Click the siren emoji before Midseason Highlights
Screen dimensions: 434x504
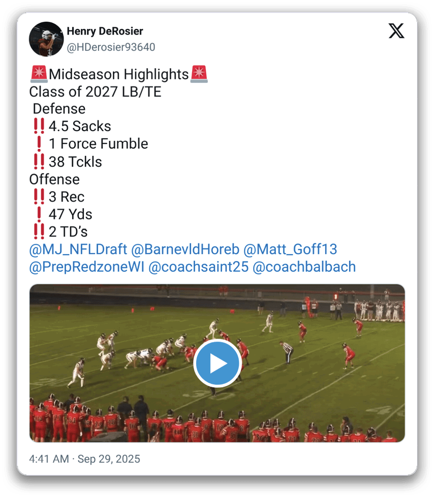(x=39, y=74)
